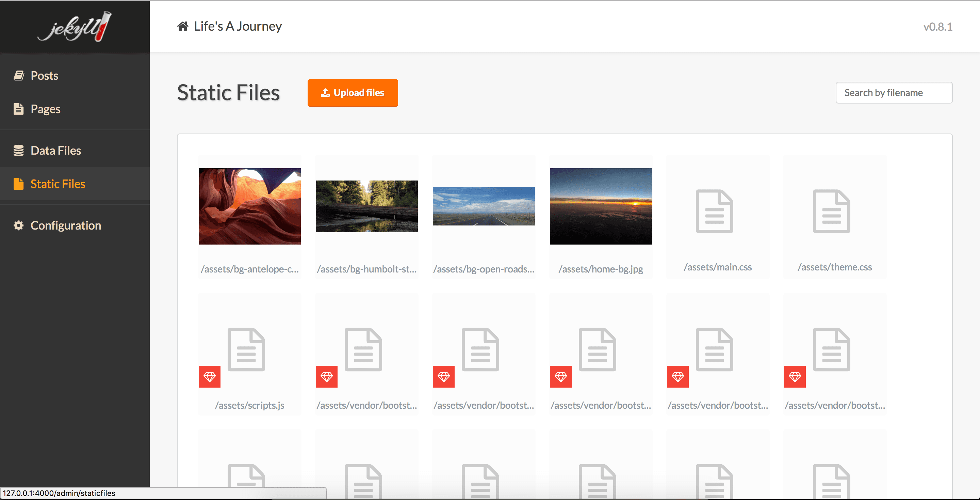980x500 pixels.
Task: Go to Data Files section
Action: point(55,151)
